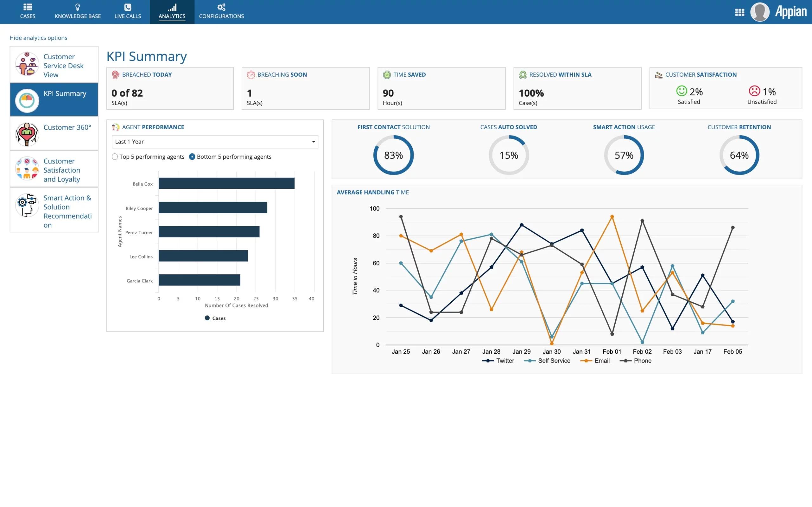This screenshot has height=507, width=812.
Task: Open Smart Action & Solution Recommendation icon
Action: tap(27, 205)
